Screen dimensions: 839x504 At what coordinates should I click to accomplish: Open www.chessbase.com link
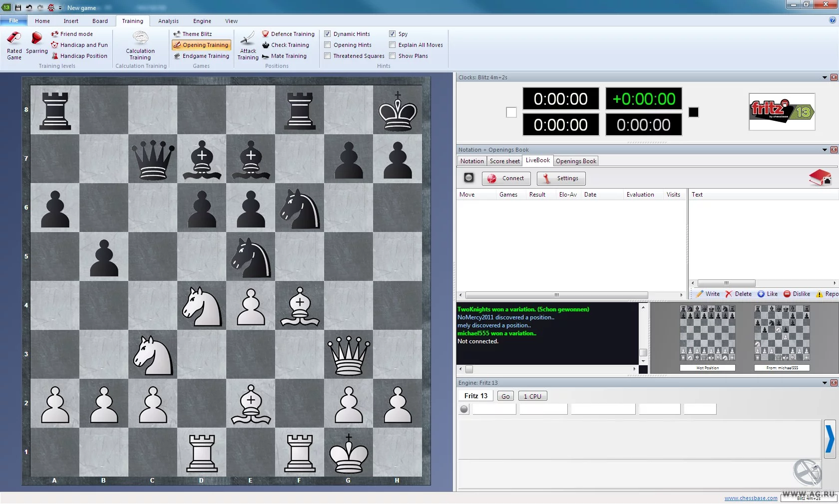coord(751,498)
